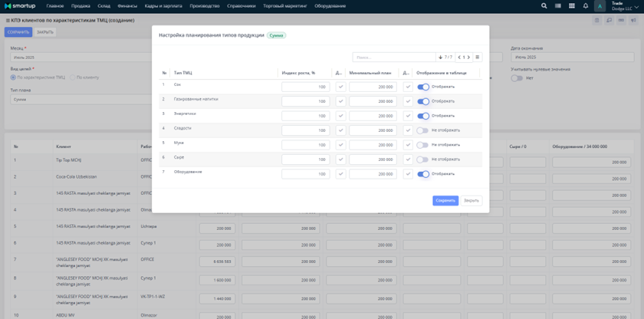Open the Финансы menu
This screenshot has width=644, height=319.
[x=127, y=6]
